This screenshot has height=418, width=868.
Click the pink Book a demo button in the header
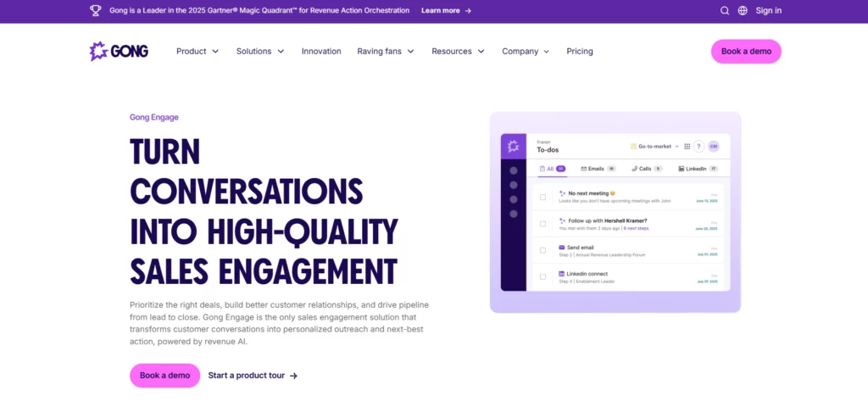746,52
